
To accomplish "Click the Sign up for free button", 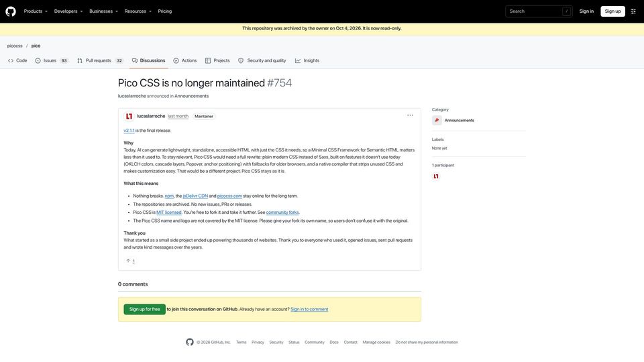I will [x=145, y=310].
